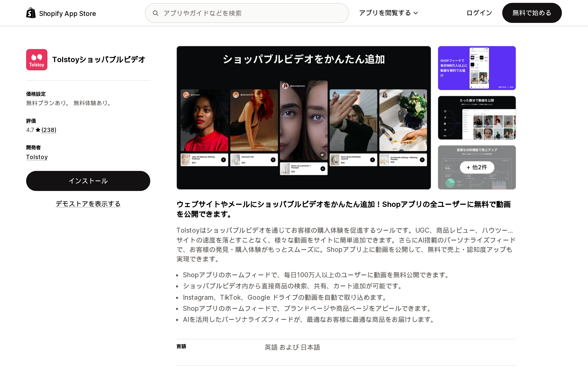Click the Tolstoy app icon
This screenshot has height=368, width=588.
click(x=37, y=60)
